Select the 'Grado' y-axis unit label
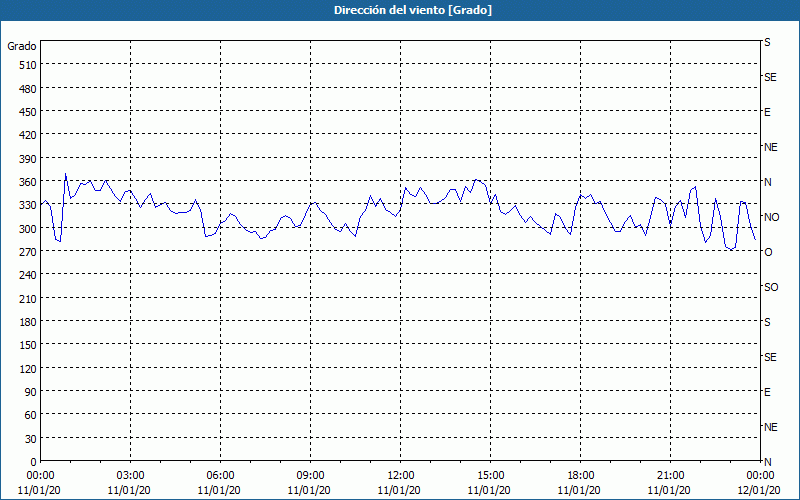Screen dimensions: 800x500 point(22,46)
